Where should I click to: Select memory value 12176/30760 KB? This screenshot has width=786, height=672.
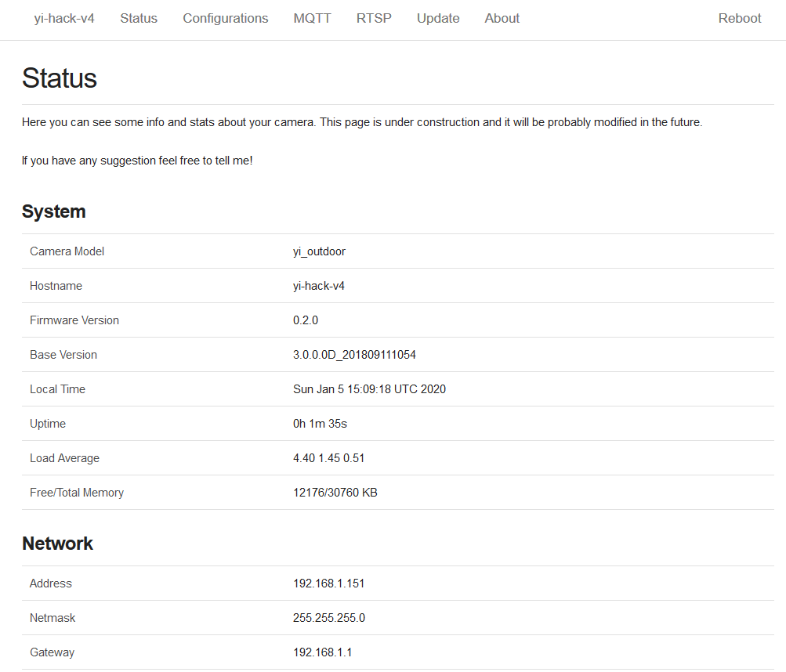click(x=335, y=493)
